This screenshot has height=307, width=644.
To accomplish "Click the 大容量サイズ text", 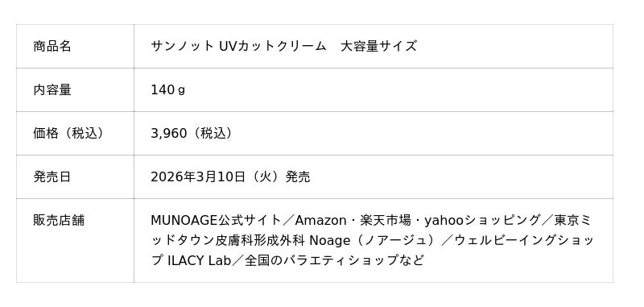I will pyautogui.click(x=378, y=46).
